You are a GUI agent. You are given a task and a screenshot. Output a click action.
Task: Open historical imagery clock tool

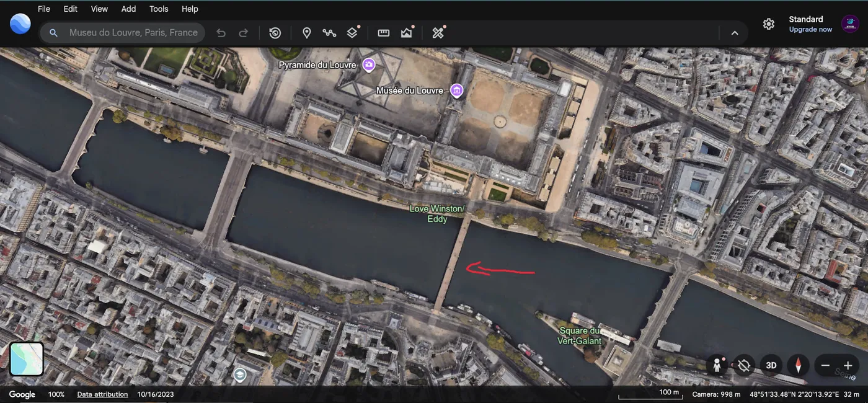click(275, 33)
